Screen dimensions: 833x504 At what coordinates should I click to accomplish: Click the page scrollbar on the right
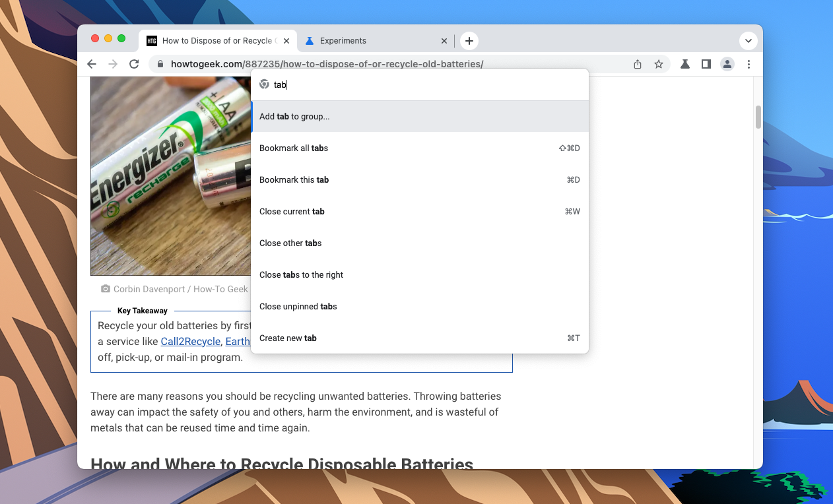tap(757, 116)
